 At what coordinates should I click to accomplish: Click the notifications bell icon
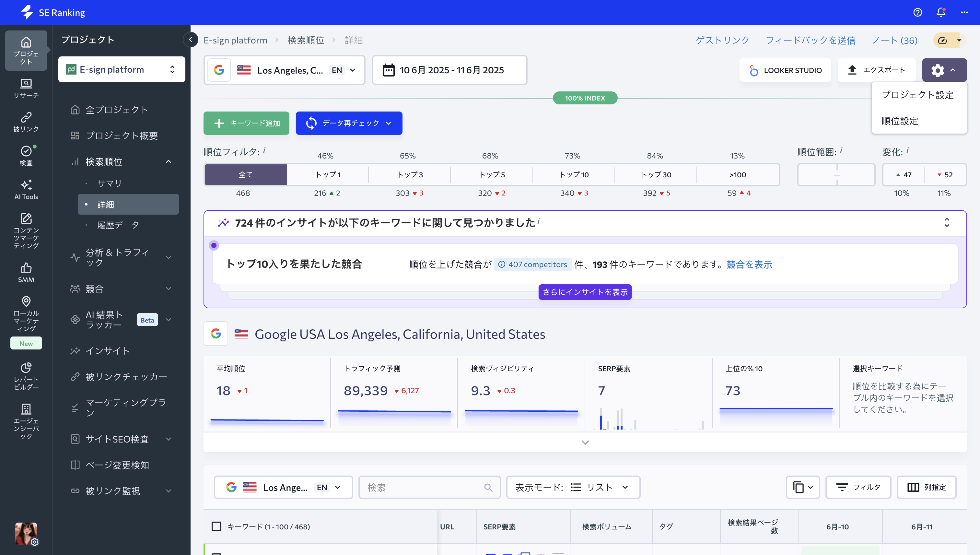tap(941, 13)
